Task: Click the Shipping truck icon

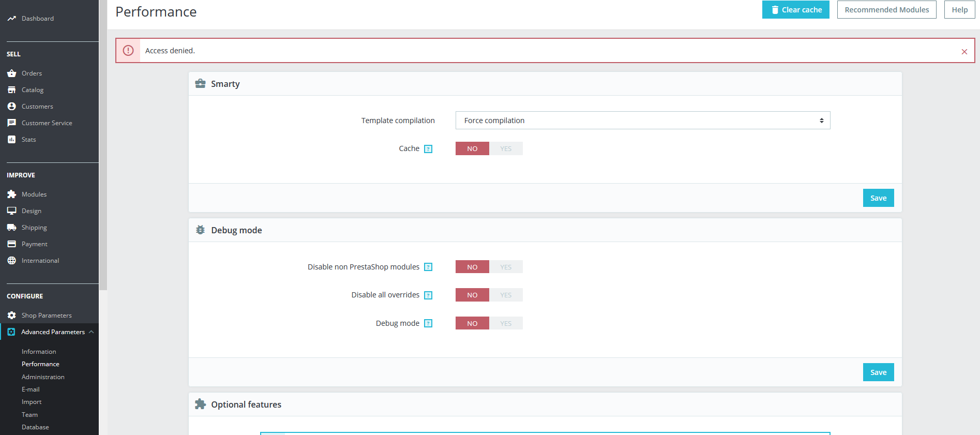Action: [x=11, y=228]
